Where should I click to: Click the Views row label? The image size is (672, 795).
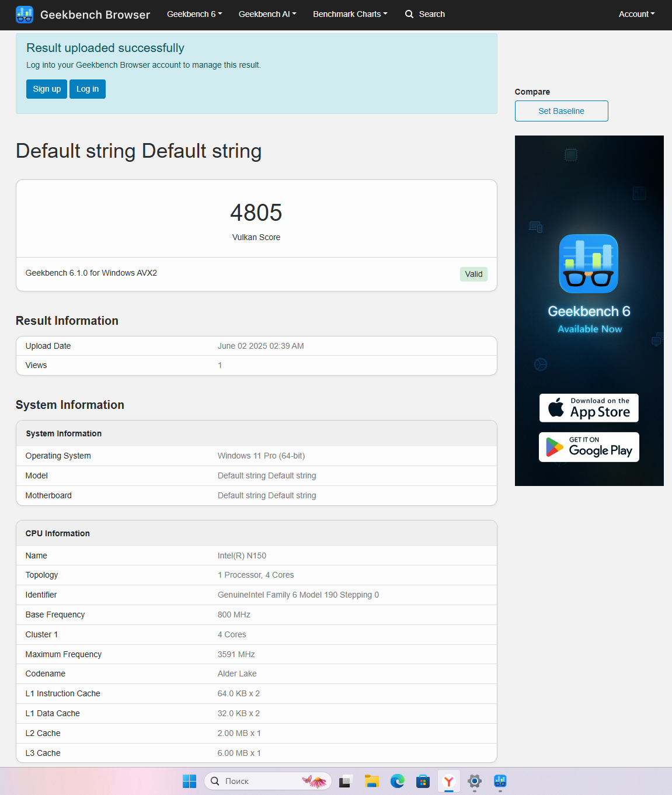[x=36, y=365]
